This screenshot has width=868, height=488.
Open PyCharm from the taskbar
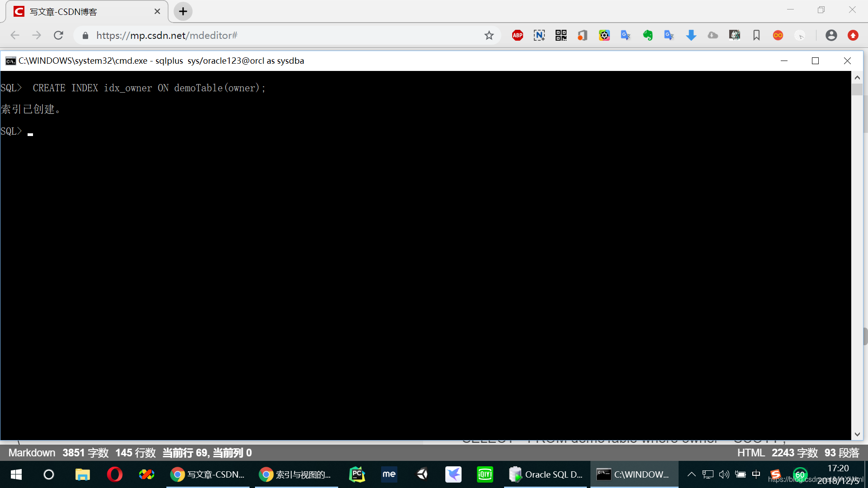coord(357,474)
